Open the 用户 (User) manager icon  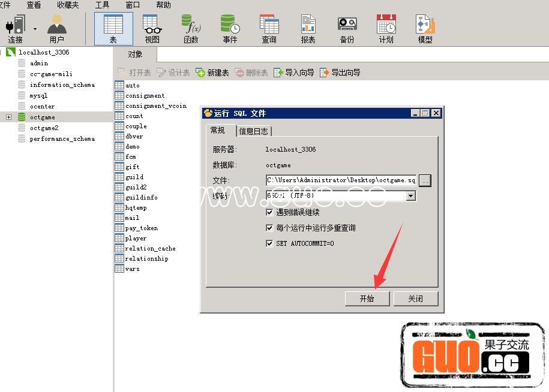(x=57, y=28)
